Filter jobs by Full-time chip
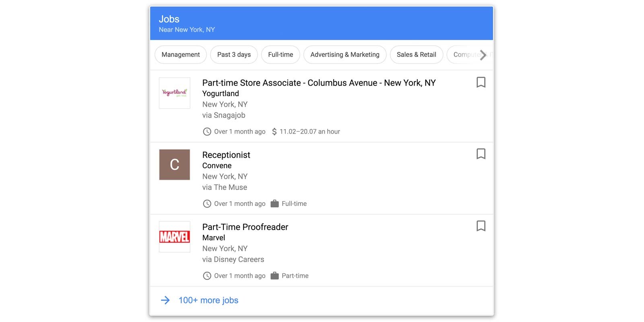Viewport: 644px width, 322px height. tap(281, 54)
